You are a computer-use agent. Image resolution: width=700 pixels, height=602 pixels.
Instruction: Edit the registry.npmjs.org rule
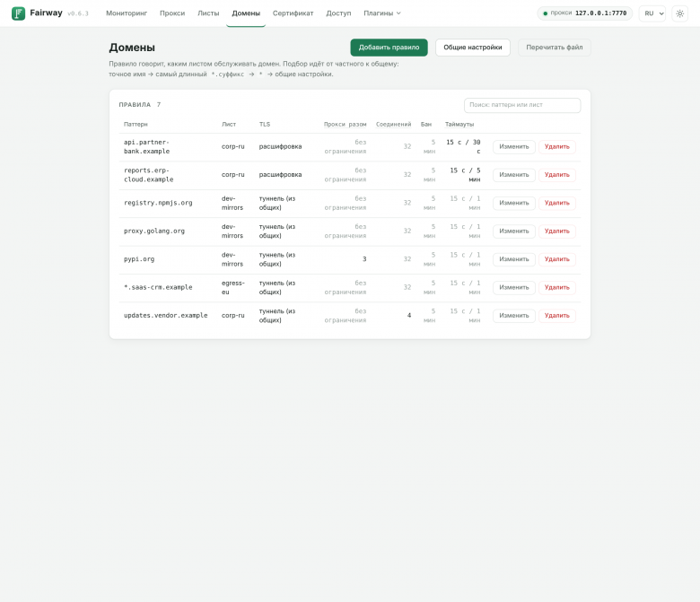[x=514, y=203]
